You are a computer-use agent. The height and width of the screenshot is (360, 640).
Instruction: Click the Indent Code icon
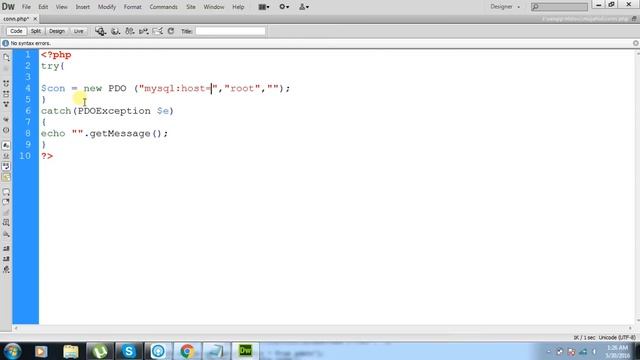[x=6, y=248]
